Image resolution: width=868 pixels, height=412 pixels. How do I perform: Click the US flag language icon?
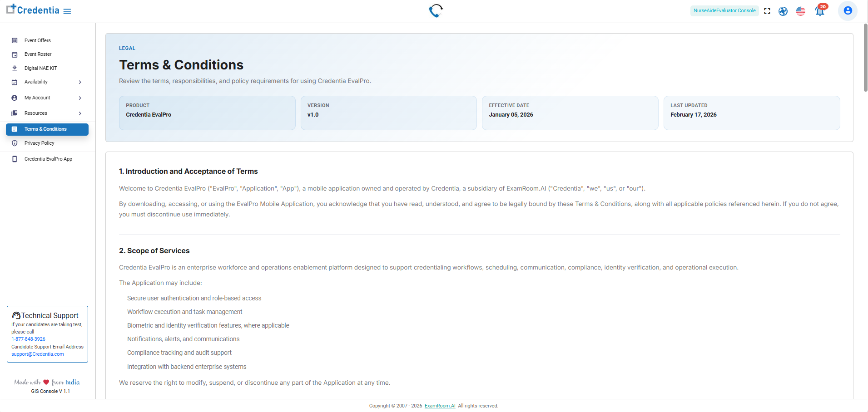(x=801, y=11)
